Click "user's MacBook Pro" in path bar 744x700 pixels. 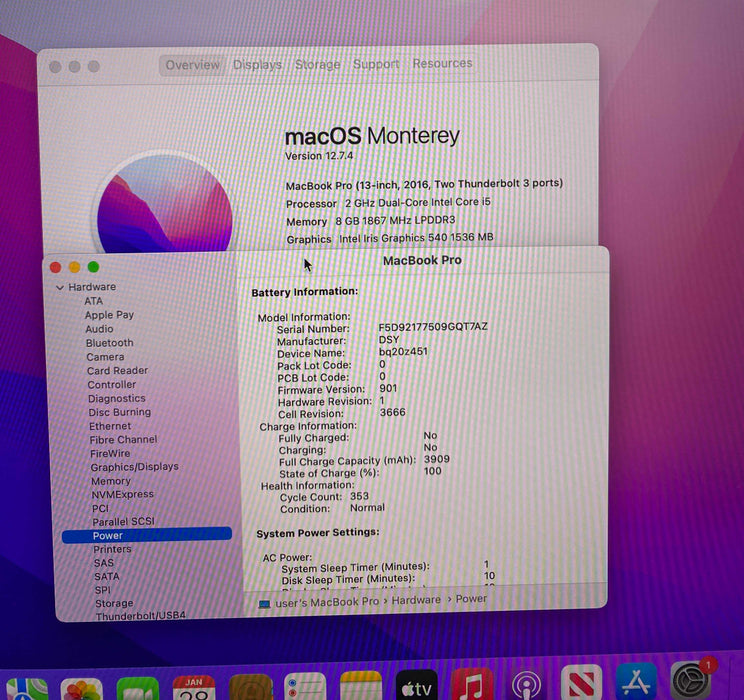tap(327, 602)
